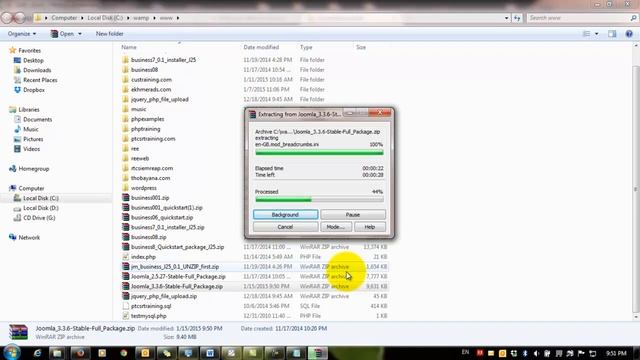Select business001.zip archive icon

click(x=125, y=198)
